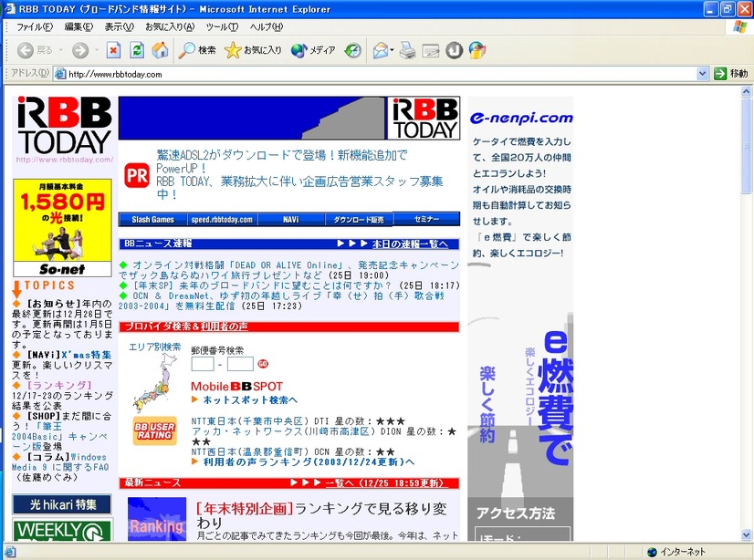Open the Slash Games navigation tab
754x560 pixels.
[153, 220]
